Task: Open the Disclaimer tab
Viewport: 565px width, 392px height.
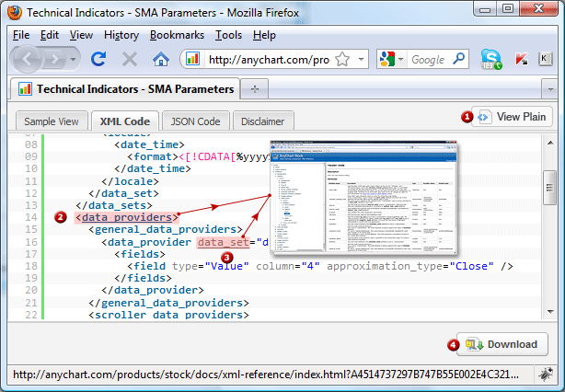Action: coord(263,121)
